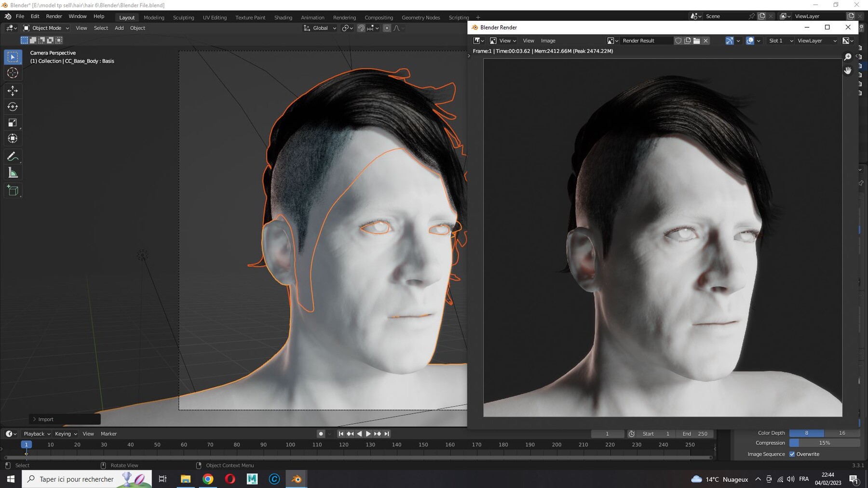
Task: Open the render window editor type dropdown
Action: [478, 41]
